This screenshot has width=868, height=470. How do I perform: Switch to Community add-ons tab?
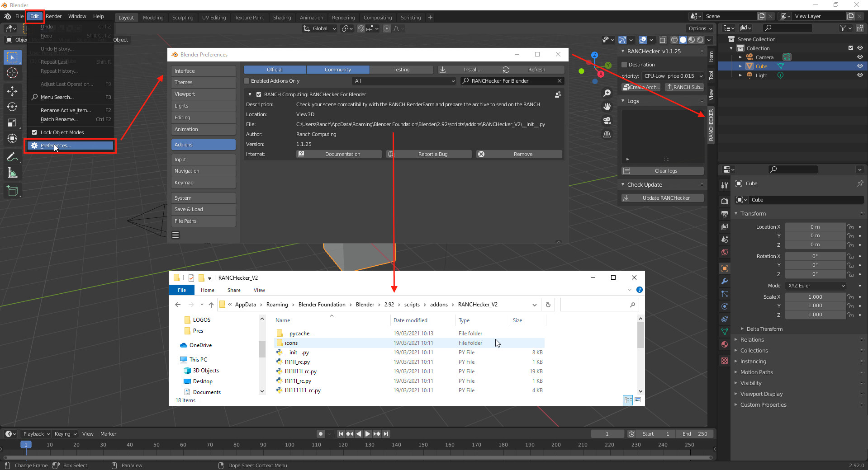(338, 70)
